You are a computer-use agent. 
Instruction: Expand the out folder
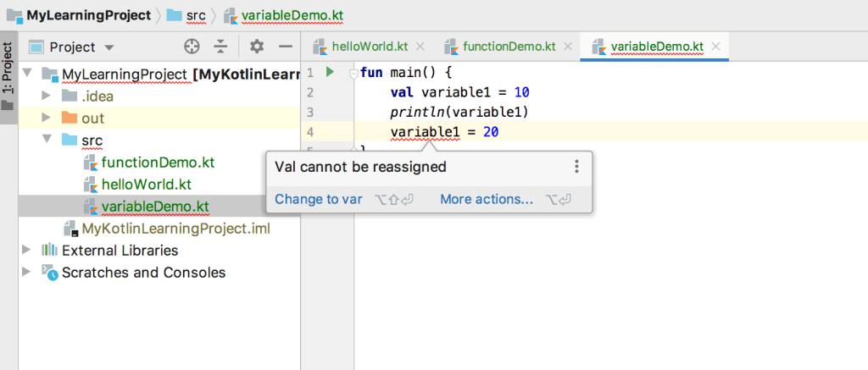click(x=46, y=119)
